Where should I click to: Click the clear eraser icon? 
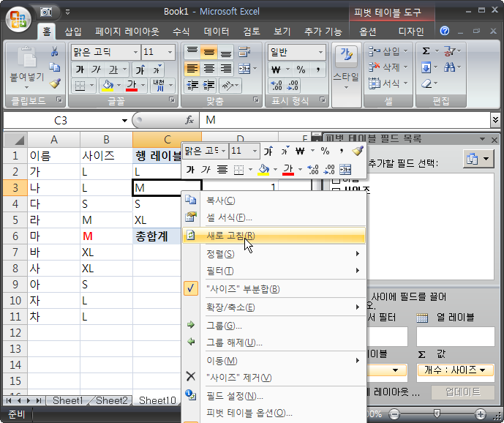point(426,83)
